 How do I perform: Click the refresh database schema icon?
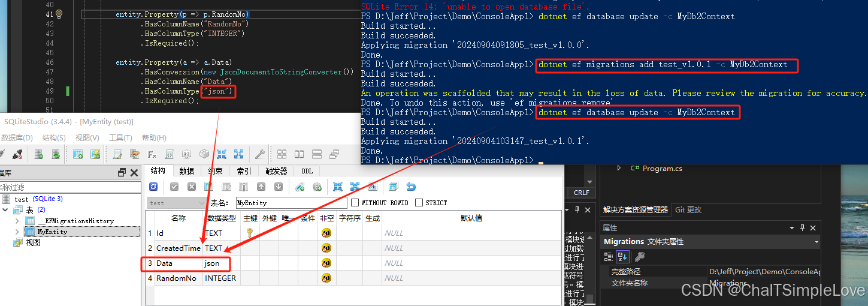pyautogui.click(x=56, y=154)
